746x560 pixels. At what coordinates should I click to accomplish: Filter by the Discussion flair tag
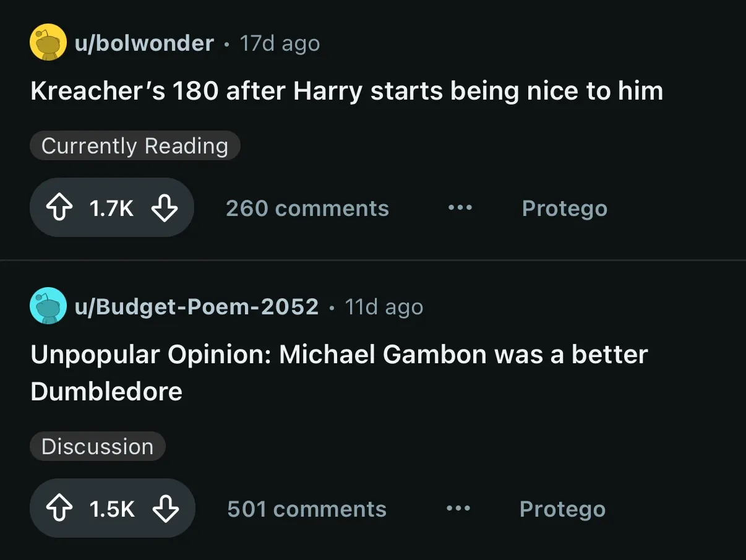click(x=98, y=447)
